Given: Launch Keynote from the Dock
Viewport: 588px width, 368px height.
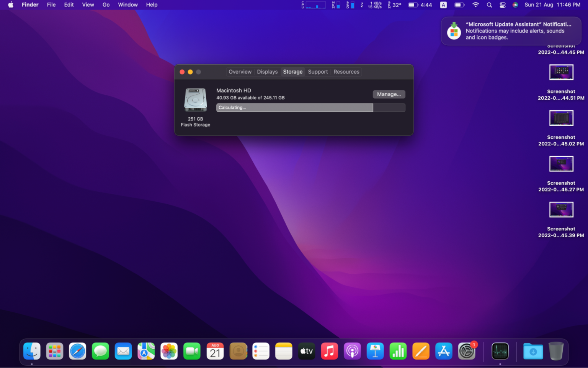Looking at the screenshot, I should (375, 351).
